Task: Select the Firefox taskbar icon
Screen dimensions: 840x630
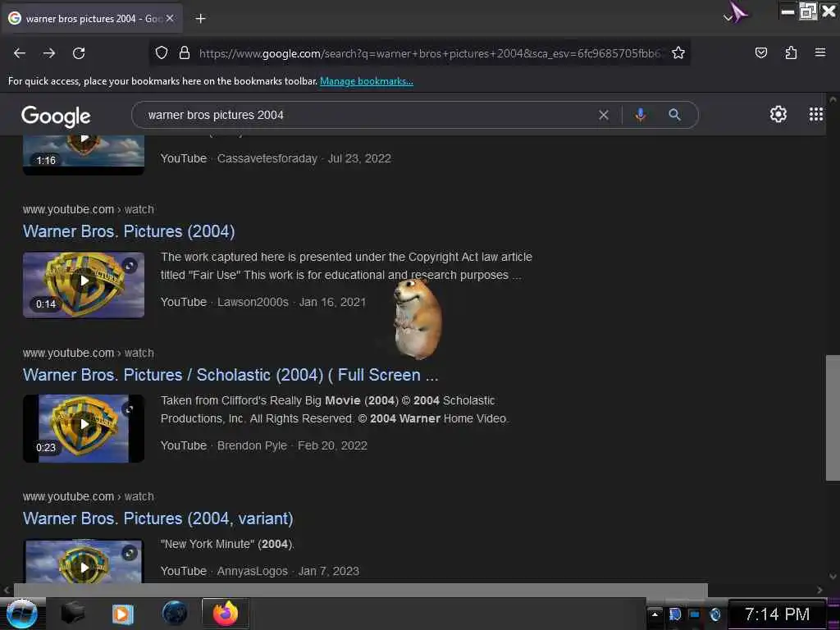Action: point(226,614)
